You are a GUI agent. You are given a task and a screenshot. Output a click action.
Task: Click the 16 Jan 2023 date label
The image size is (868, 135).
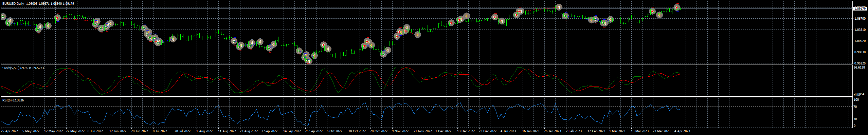point(531,131)
